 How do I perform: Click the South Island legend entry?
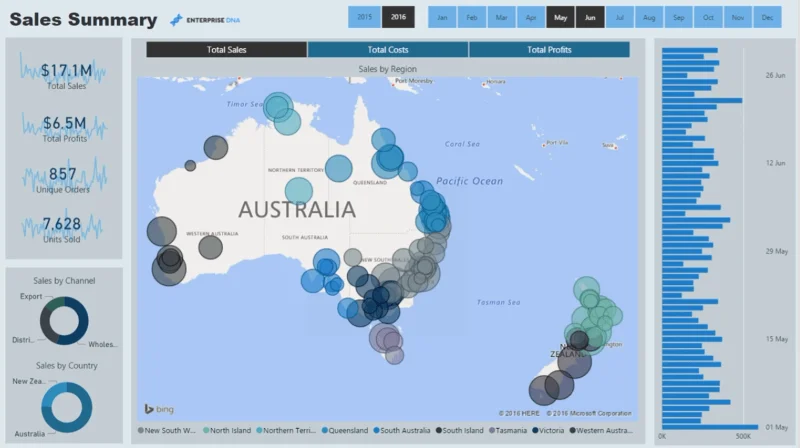460,430
